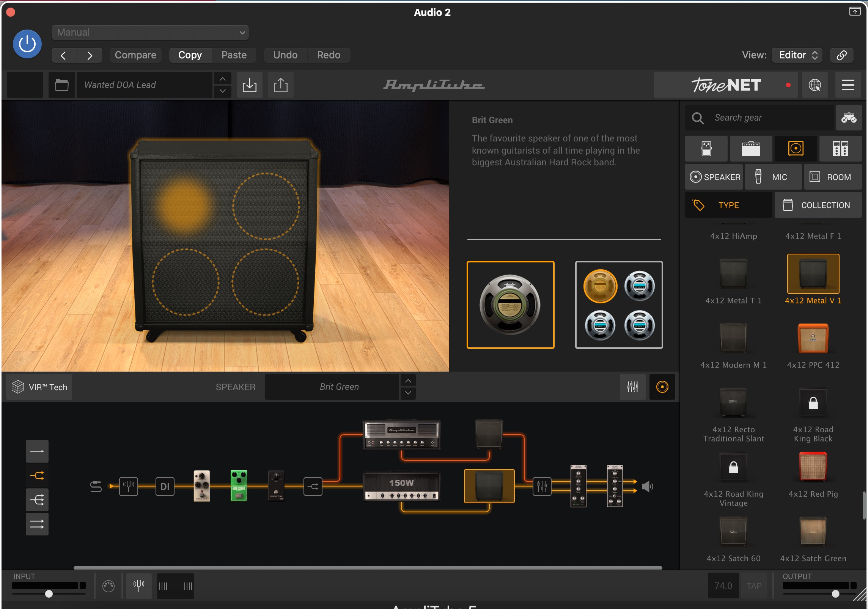Select the cabinet gear category

pyautogui.click(x=796, y=149)
